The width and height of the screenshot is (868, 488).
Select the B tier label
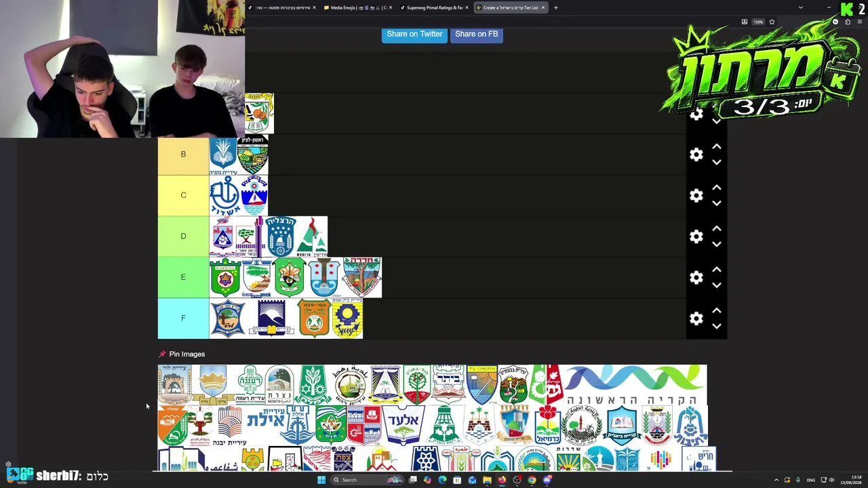[x=183, y=155]
